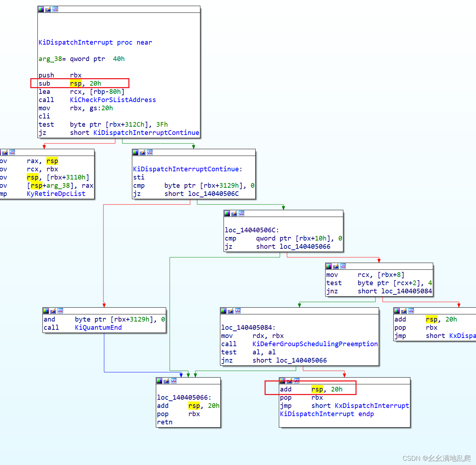This screenshot has width=476, height=465.
Task: Click 'loc_140405066:' label line
Action: pyautogui.click(x=184, y=398)
